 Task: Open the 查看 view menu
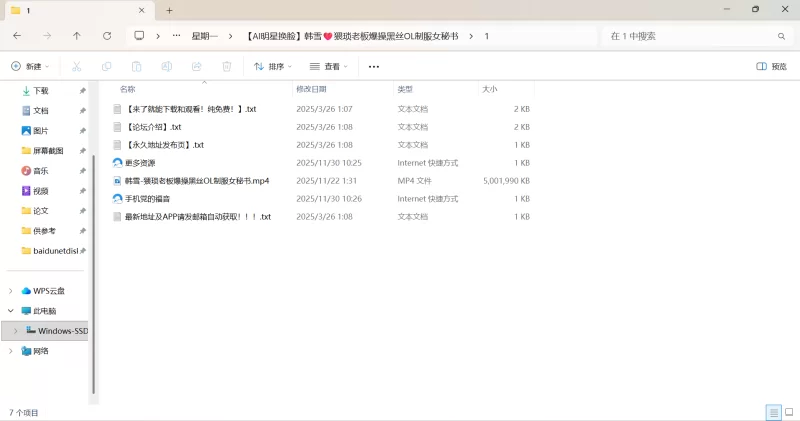point(329,66)
